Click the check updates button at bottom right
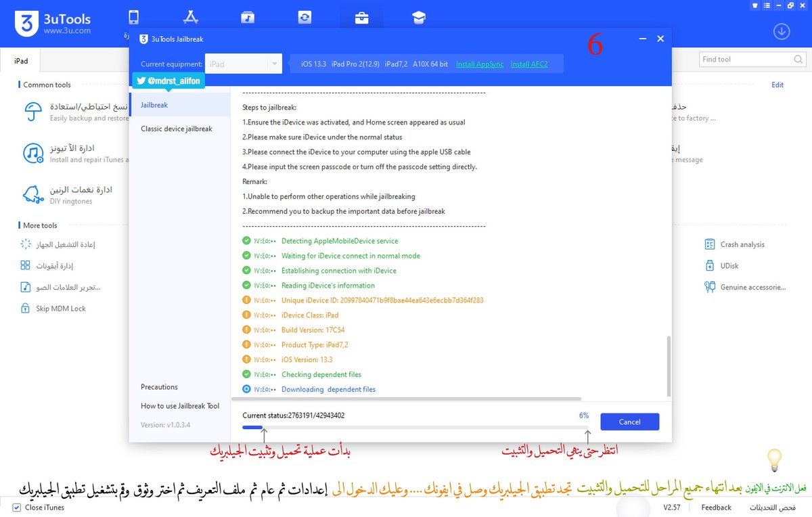 point(771,507)
